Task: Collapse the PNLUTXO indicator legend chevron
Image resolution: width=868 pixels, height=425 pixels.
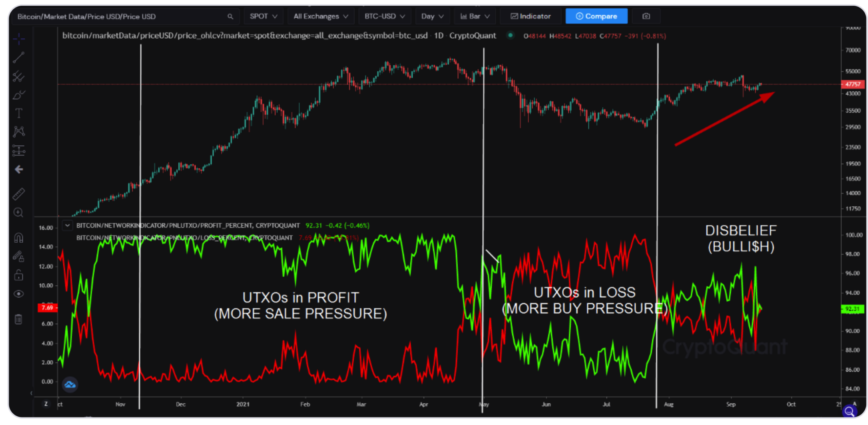Action: (67, 225)
